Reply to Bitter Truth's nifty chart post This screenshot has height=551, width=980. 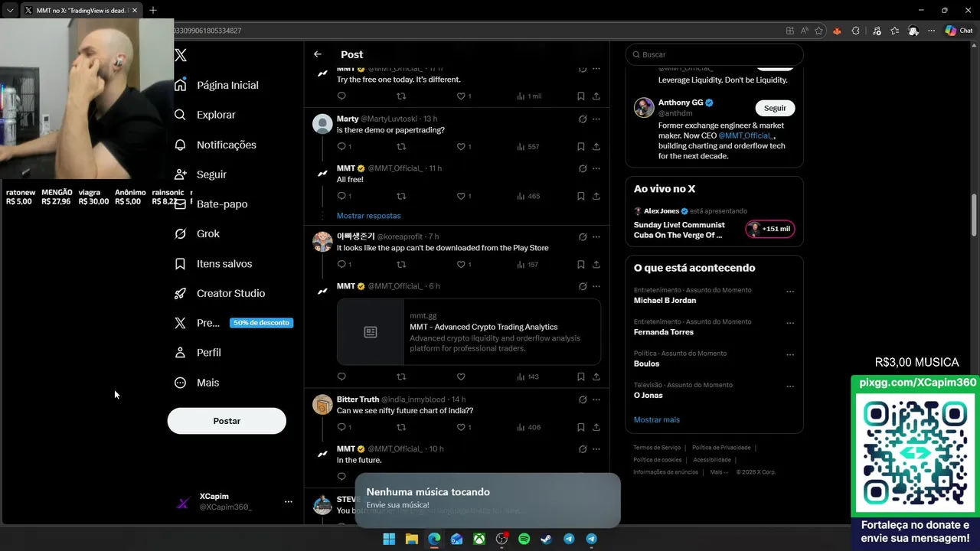pos(341,427)
